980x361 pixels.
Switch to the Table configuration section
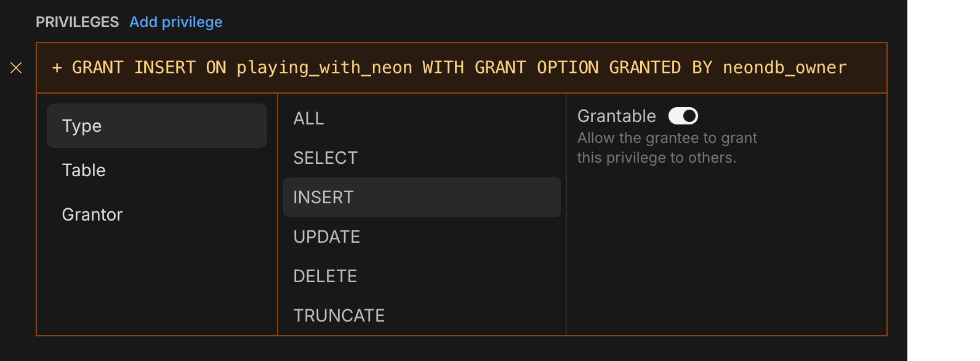84,170
